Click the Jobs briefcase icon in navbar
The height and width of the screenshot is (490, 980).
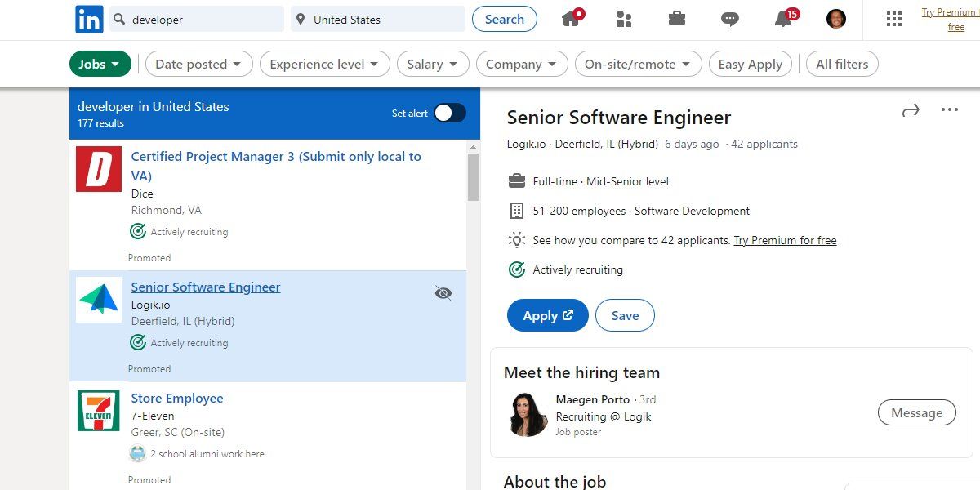click(676, 19)
